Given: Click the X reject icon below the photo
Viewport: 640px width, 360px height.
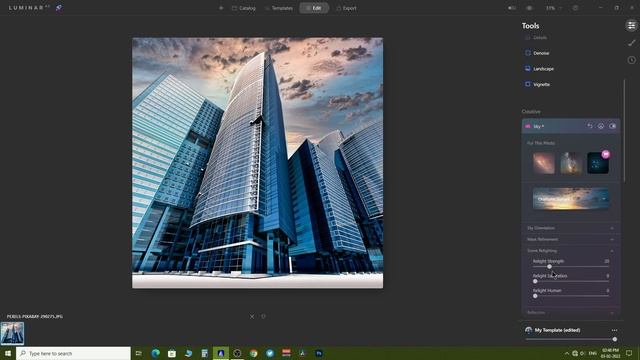Looking at the screenshot, I should [252, 316].
